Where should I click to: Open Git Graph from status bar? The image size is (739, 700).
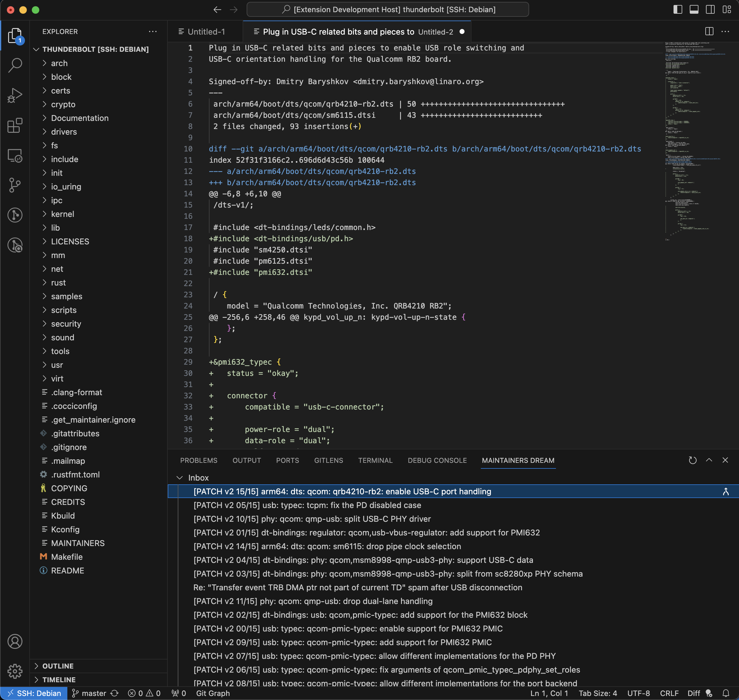pos(213,693)
